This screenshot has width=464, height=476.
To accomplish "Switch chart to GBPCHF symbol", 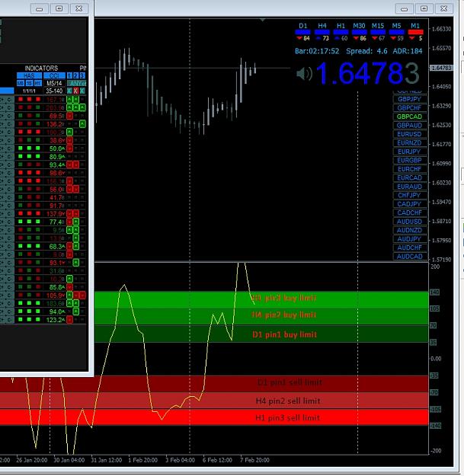I will (x=409, y=108).
